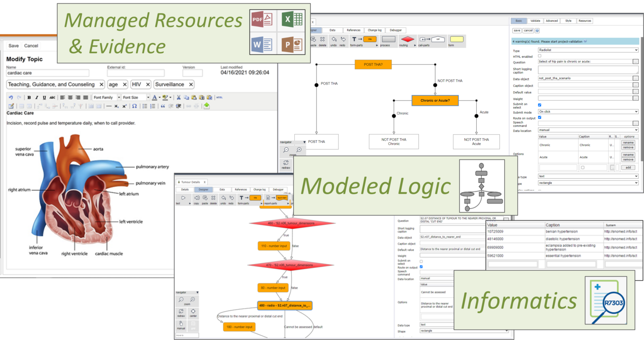This screenshot has height=340, width=644.
Task: Open the Change log tab
Action: tap(375, 30)
